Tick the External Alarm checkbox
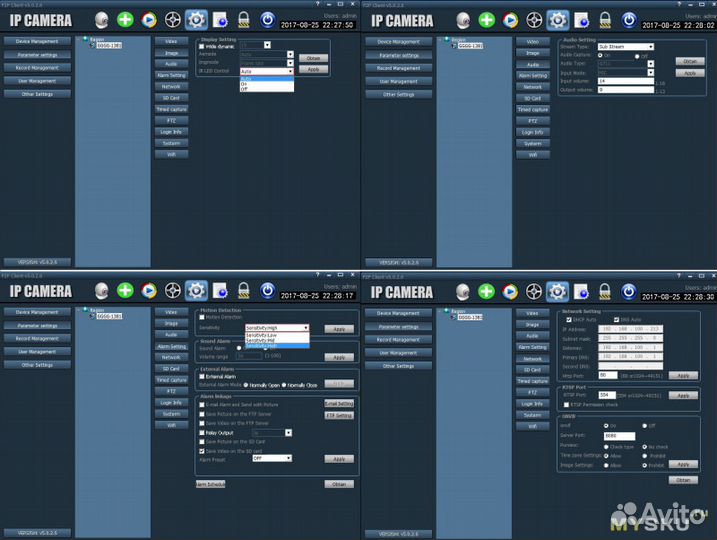717x540 pixels. (202, 376)
